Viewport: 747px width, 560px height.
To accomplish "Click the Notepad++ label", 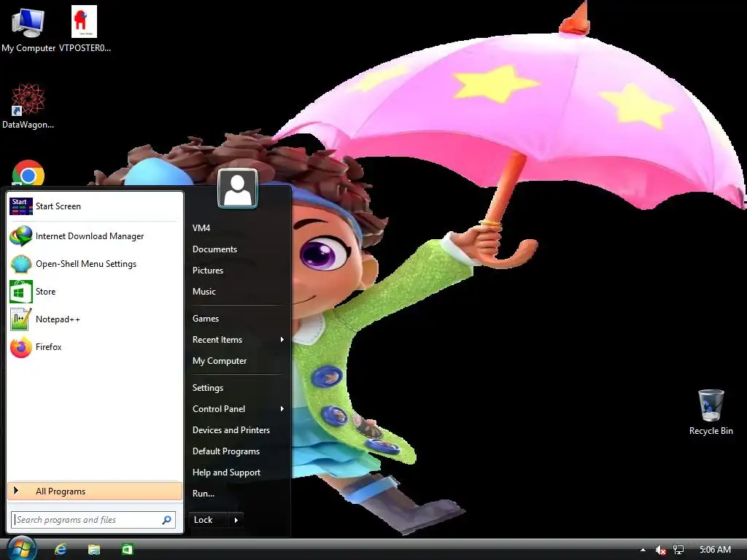I will pyautogui.click(x=58, y=319).
